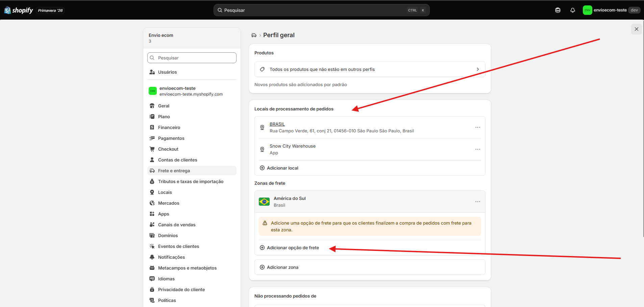Click the Brazil flag icon

coord(264,202)
